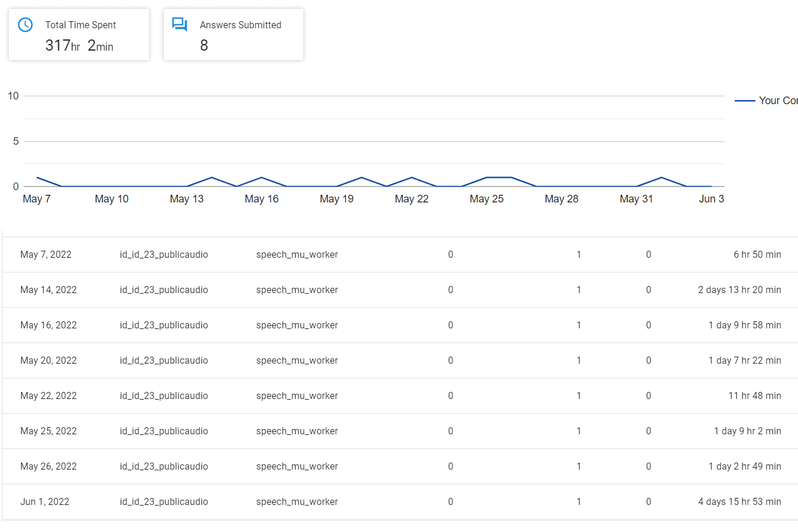Click the May 22 axis label on chart
The width and height of the screenshot is (798, 532).
(412, 199)
